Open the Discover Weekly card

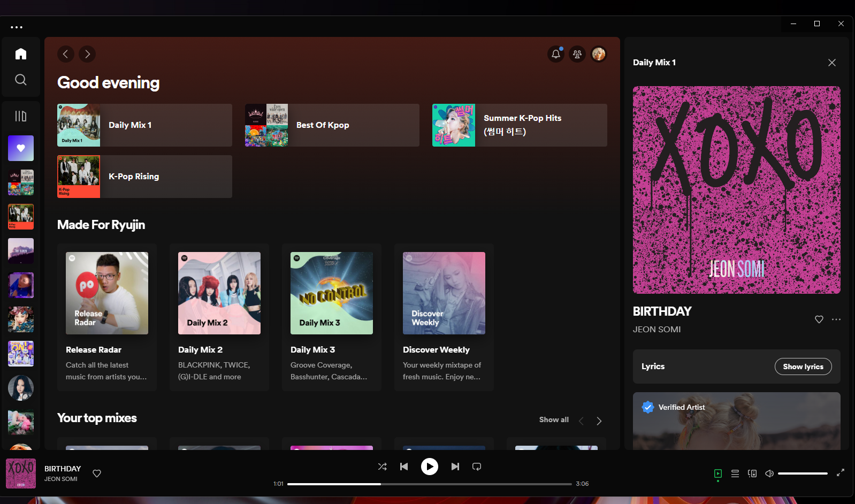[x=444, y=317]
